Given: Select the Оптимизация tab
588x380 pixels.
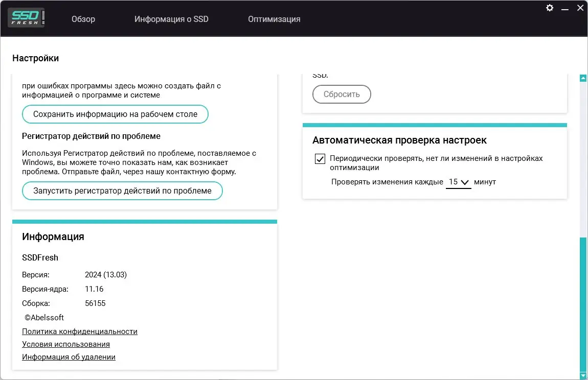Looking at the screenshot, I should pyautogui.click(x=274, y=19).
